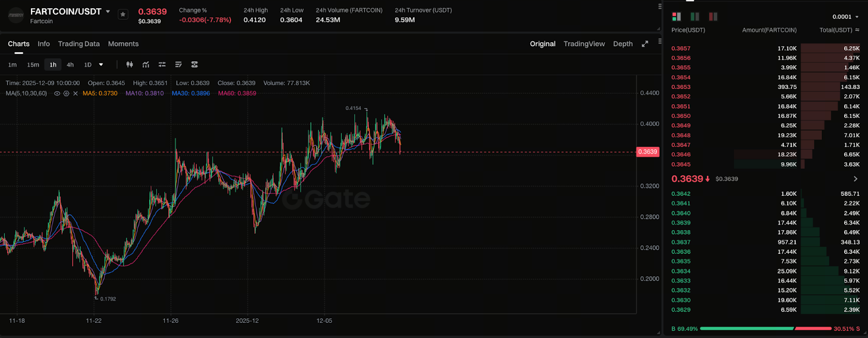Click the Amount(FARTCOIN) column header
868x338 pixels.
[x=769, y=30]
